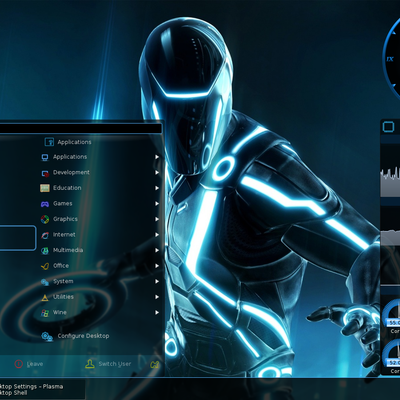Viewport: 400px width, 400px height.
Task: Expand the Multimedia submenu arrow
Action: [157, 250]
